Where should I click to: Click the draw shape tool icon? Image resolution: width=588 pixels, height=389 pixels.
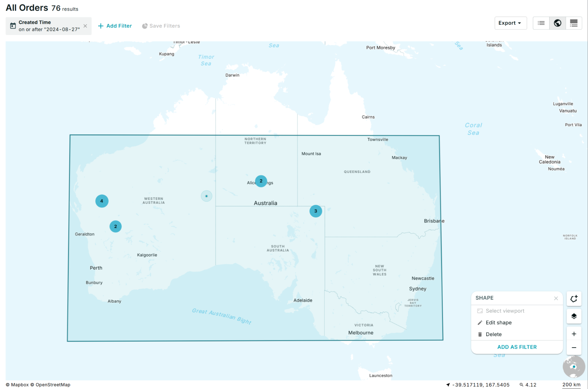coord(574,299)
